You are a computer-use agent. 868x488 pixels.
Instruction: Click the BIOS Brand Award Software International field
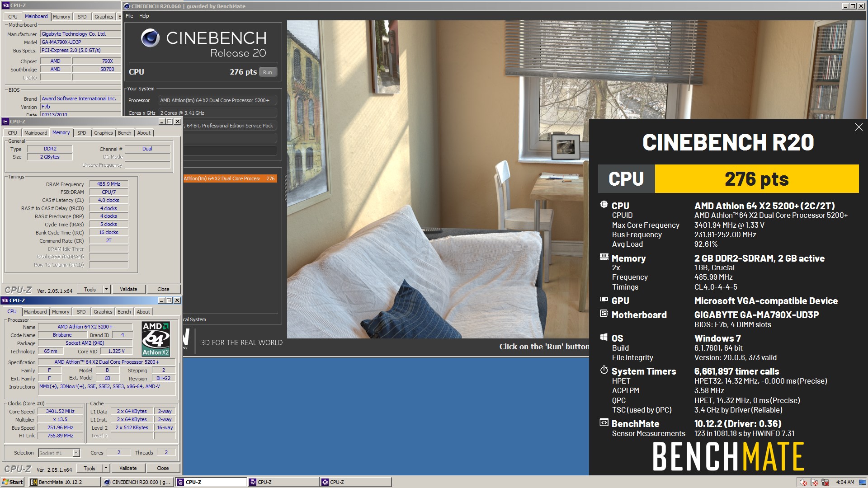coord(80,99)
